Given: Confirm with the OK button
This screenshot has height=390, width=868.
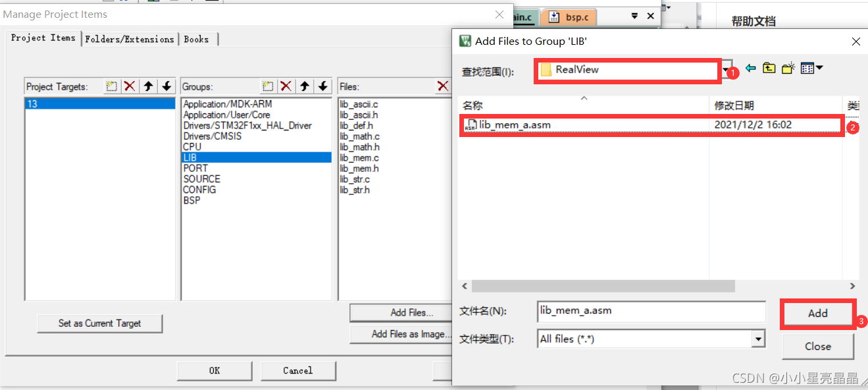Looking at the screenshot, I should click(215, 371).
